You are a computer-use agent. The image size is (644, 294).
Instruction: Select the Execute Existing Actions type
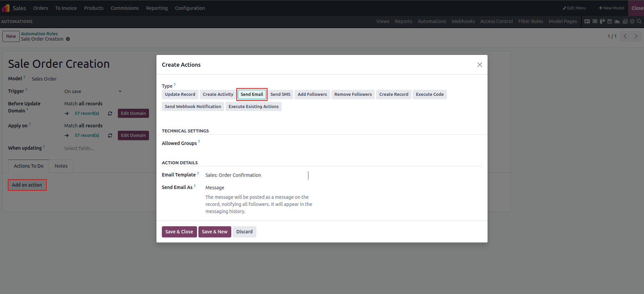254,107
